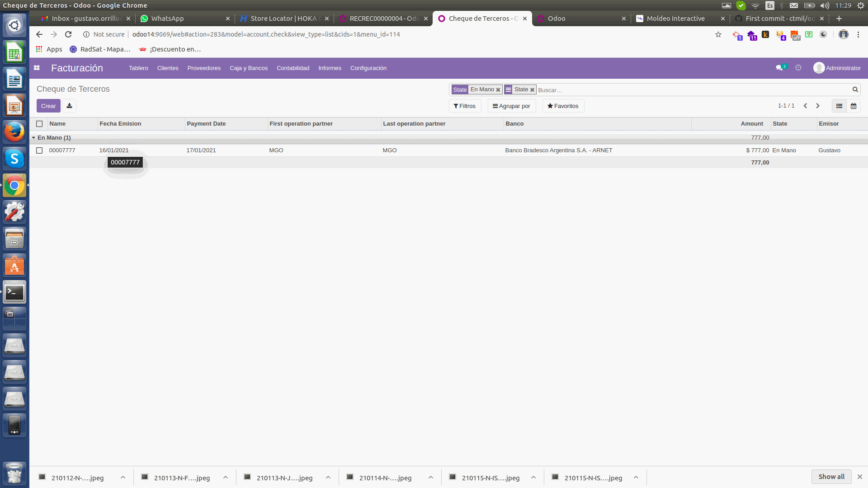
Task: Click the 1-1 / 1 pager counter
Action: (x=786, y=106)
